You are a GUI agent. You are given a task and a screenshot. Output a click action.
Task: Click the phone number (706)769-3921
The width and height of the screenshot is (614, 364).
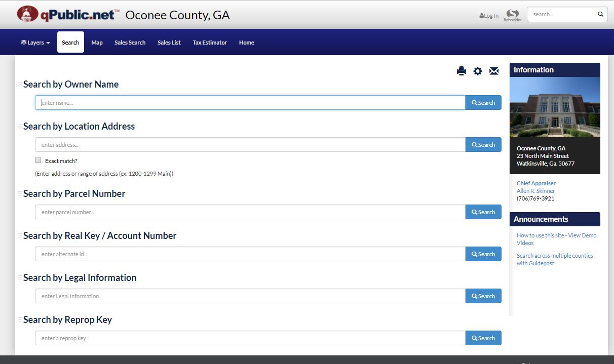[535, 198]
